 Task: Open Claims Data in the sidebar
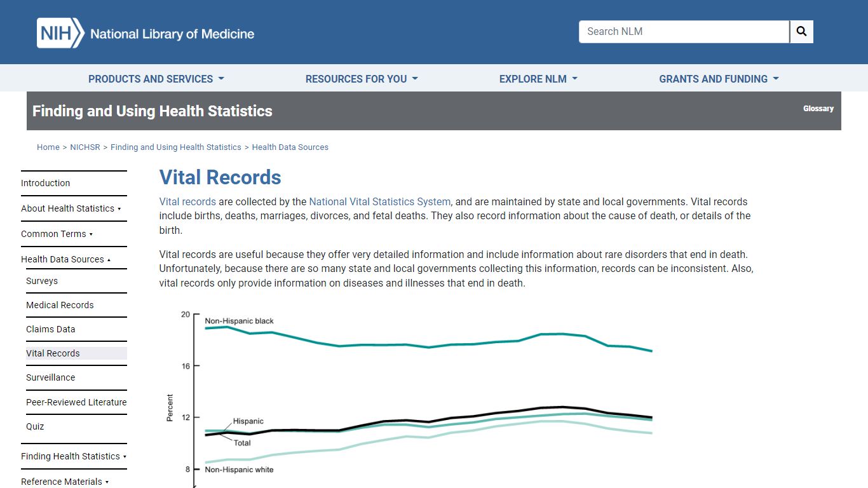[51, 329]
